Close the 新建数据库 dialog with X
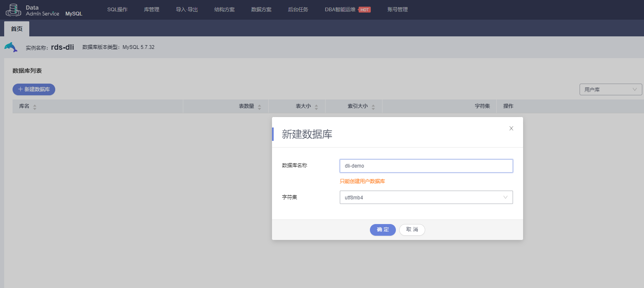 coord(511,128)
